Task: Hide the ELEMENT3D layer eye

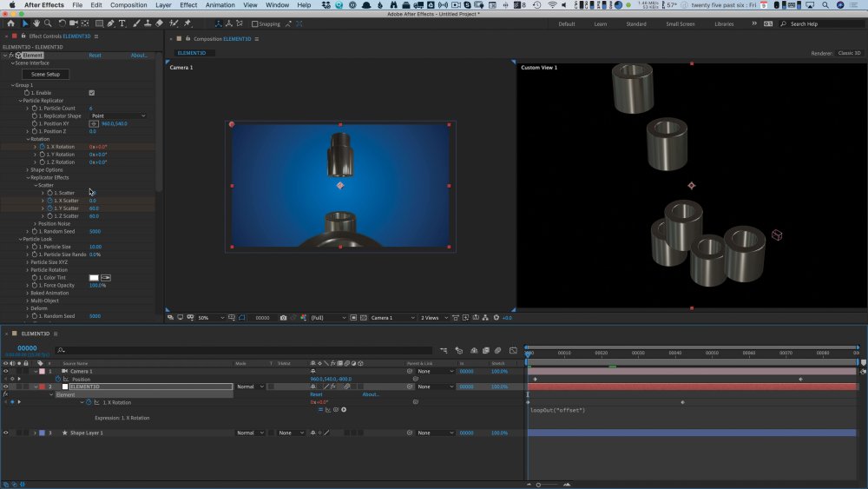Action: 6,387
